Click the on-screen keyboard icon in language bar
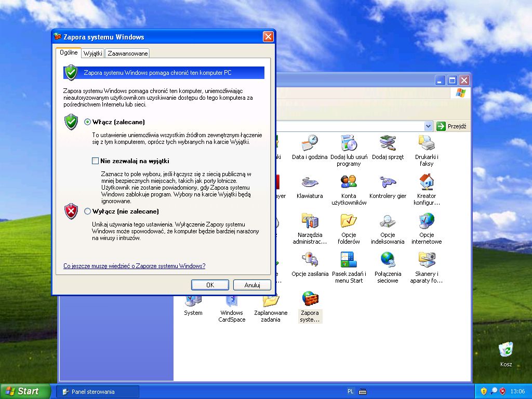 tap(362, 392)
